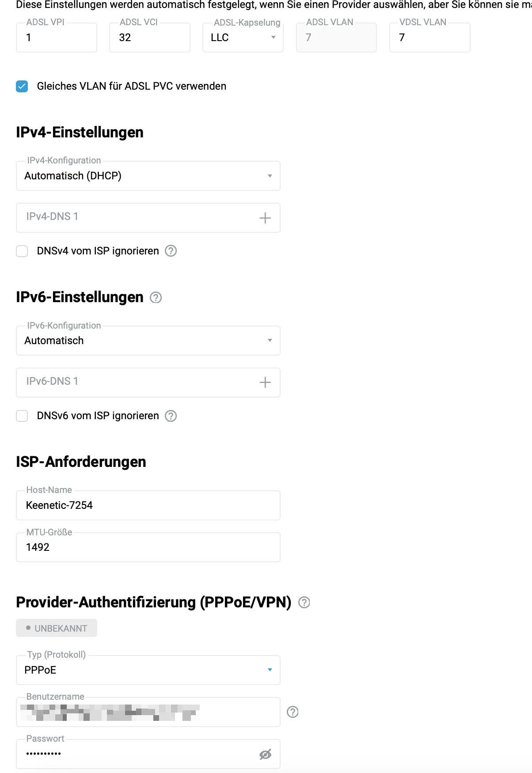Open help icon next to Benutzername field

293,712
